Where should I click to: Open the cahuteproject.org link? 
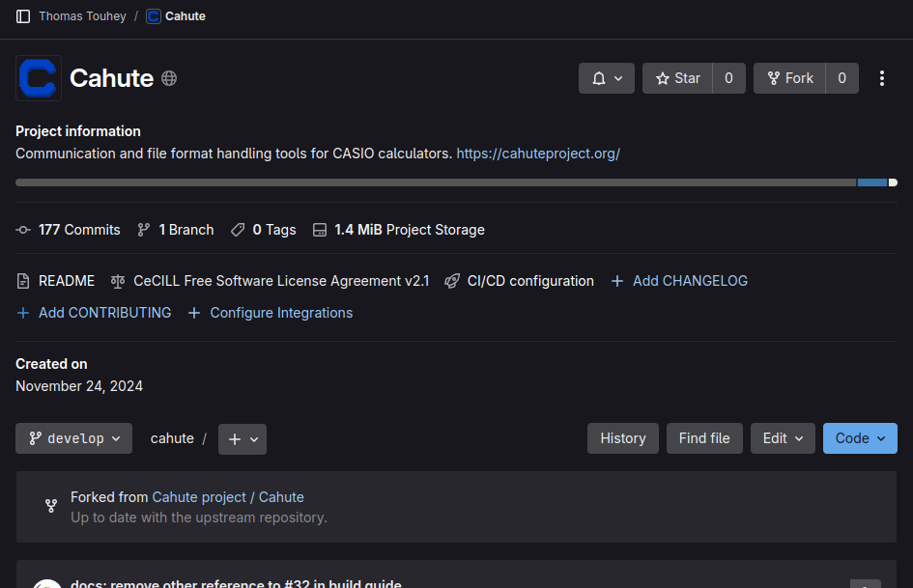[538, 154]
